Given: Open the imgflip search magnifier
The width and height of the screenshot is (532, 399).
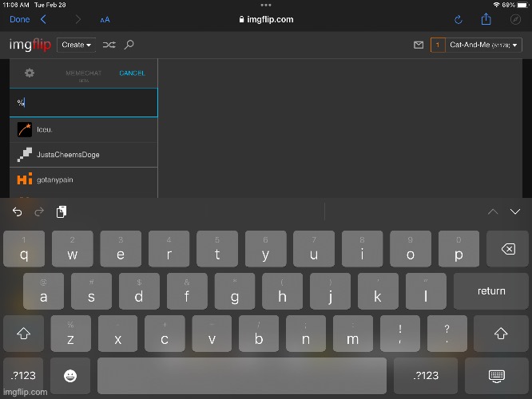Looking at the screenshot, I should [129, 45].
